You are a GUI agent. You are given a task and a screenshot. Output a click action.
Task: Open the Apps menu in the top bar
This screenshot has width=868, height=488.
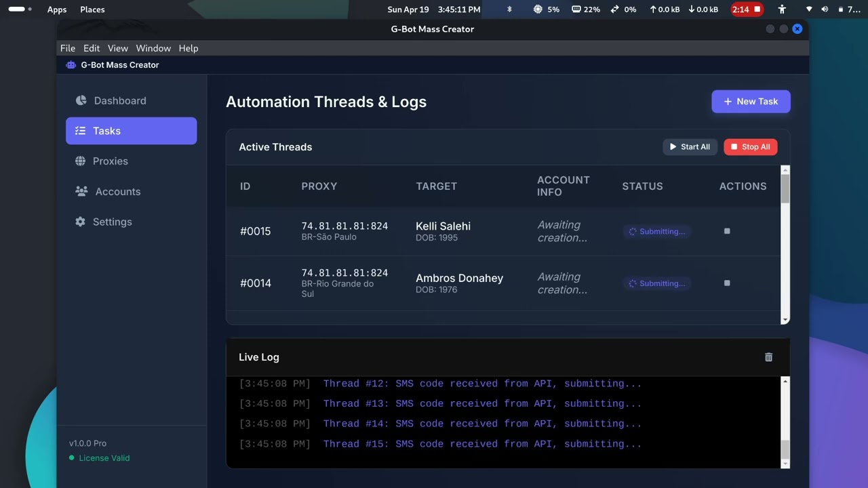coord(57,9)
